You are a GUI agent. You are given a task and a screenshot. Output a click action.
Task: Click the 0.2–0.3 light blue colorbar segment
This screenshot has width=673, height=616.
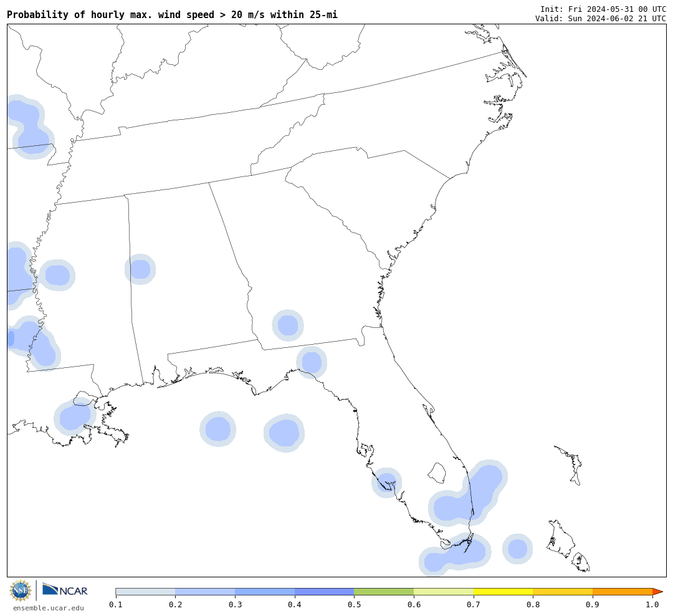205,592
